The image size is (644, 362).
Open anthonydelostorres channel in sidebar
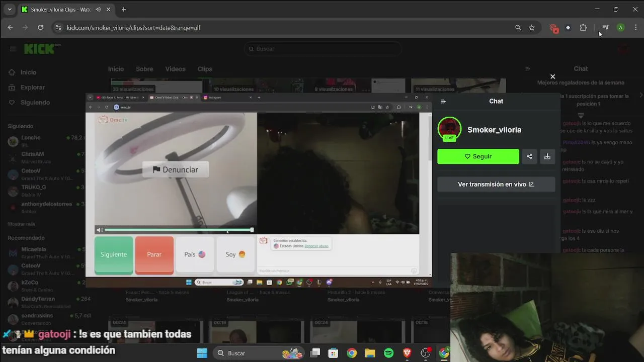pos(45,207)
